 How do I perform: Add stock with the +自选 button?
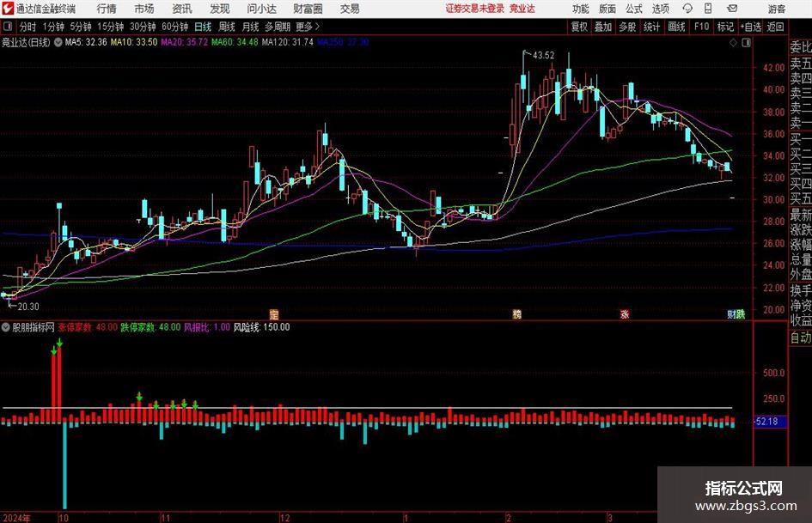[x=750, y=27]
